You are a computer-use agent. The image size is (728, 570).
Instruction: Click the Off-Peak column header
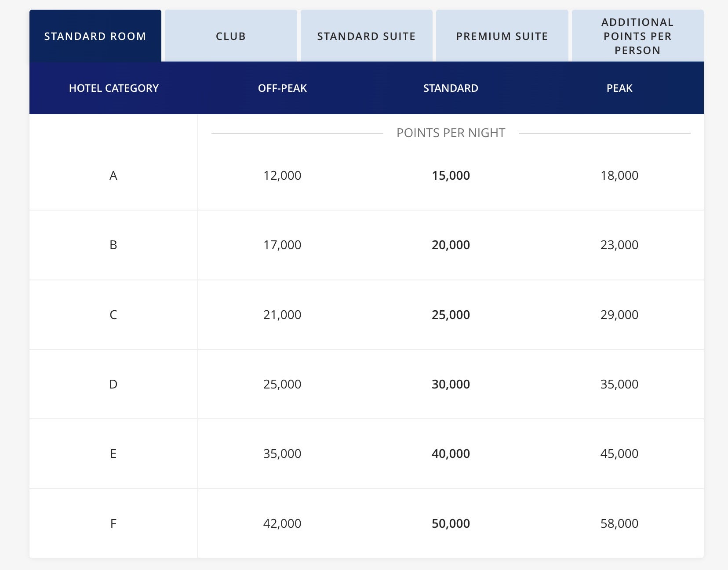tap(283, 88)
